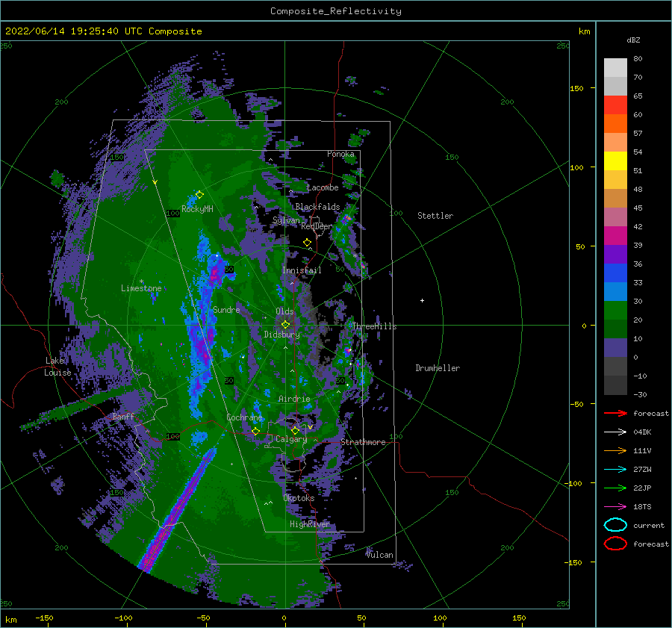Click the Strathmore label
This screenshot has width=672, height=628.
pos(363,442)
